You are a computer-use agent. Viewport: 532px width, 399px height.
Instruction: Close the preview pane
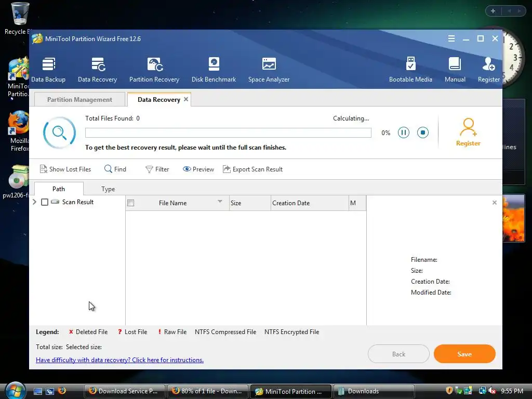pos(495,203)
